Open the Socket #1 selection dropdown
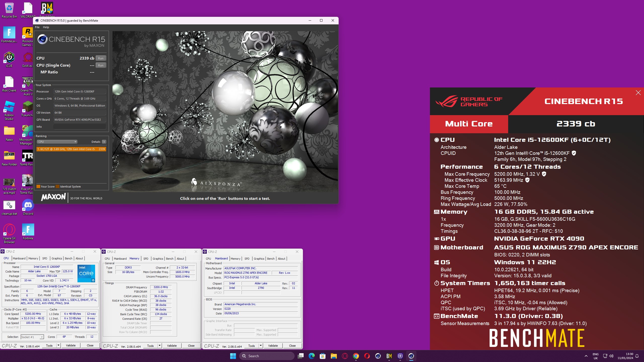Image resolution: width=644 pixels, height=362 pixels. (x=32, y=337)
